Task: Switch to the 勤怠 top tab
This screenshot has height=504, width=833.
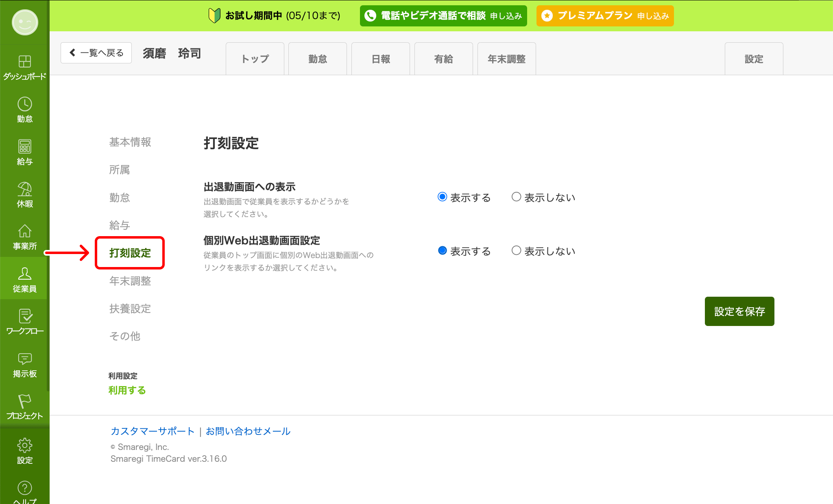Action: tap(318, 59)
